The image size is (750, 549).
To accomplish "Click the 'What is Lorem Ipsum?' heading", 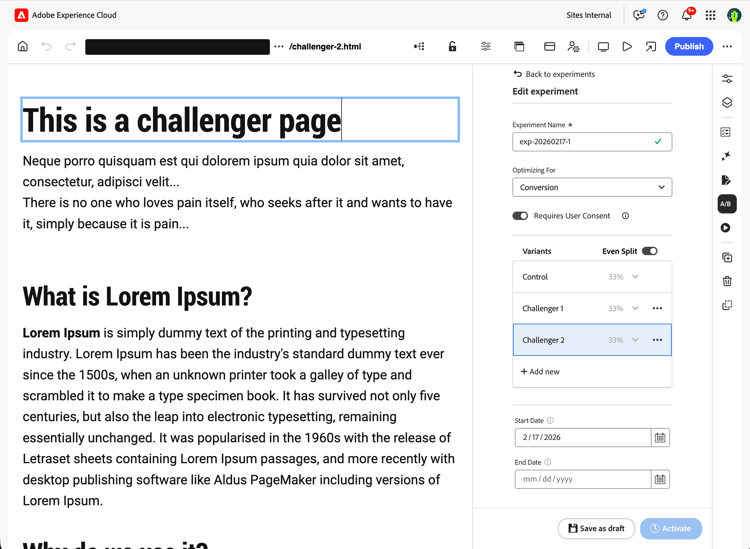I will [x=137, y=296].
